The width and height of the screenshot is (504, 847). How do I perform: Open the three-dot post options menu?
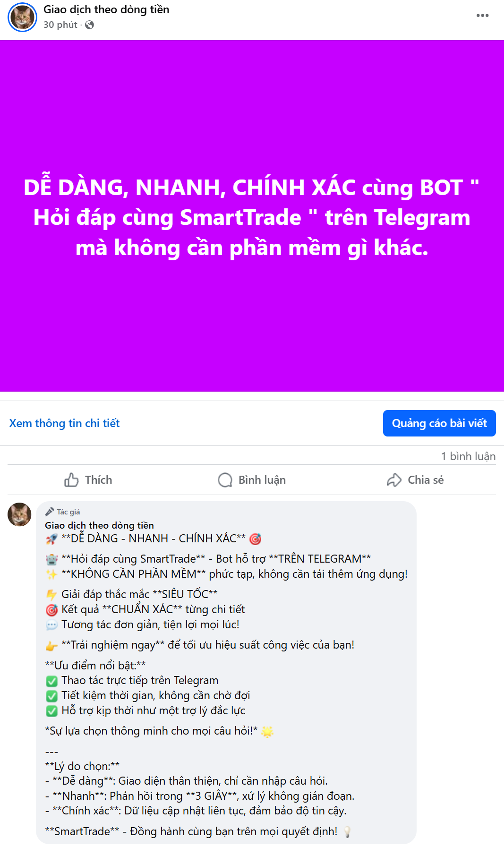coord(482,16)
